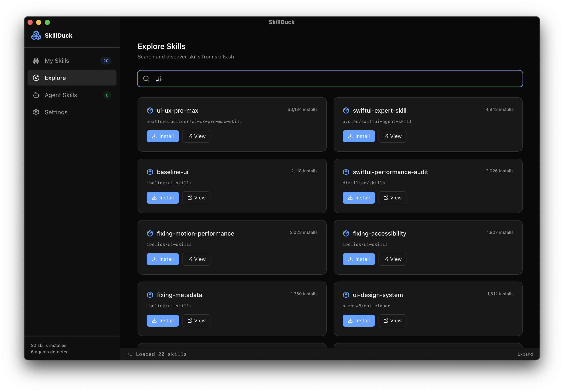This screenshot has height=392, width=564.
Task: Click the package icon next to fixing-metadata
Action: coord(150,295)
